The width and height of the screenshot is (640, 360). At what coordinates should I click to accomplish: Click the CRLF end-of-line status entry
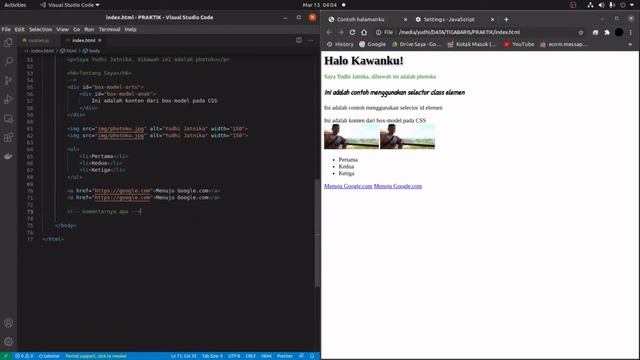tap(251, 356)
